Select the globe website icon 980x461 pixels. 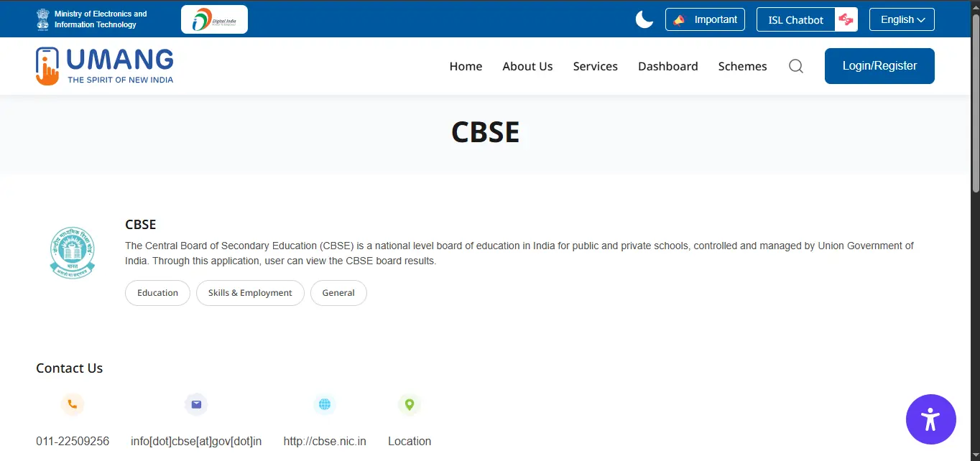pos(324,404)
